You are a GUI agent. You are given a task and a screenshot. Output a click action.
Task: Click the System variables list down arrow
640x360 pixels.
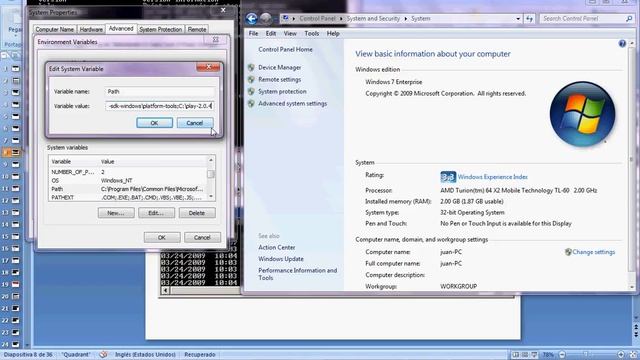211,197
